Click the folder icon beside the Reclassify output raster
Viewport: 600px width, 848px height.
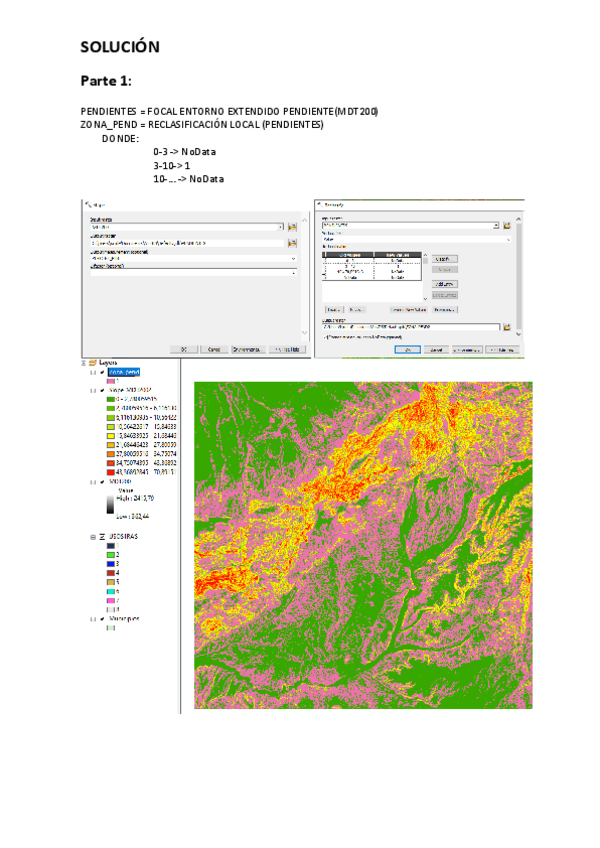507,327
